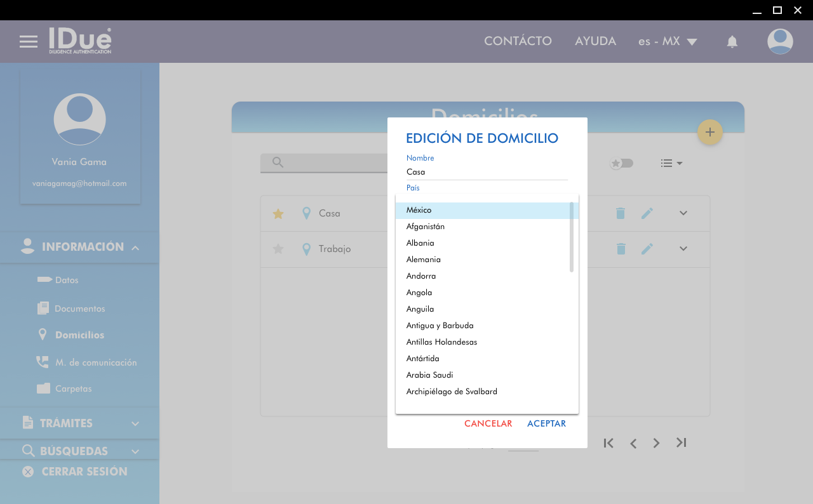Open the hamburger menu icon
Viewport: 813px width, 504px height.
(x=29, y=42)
